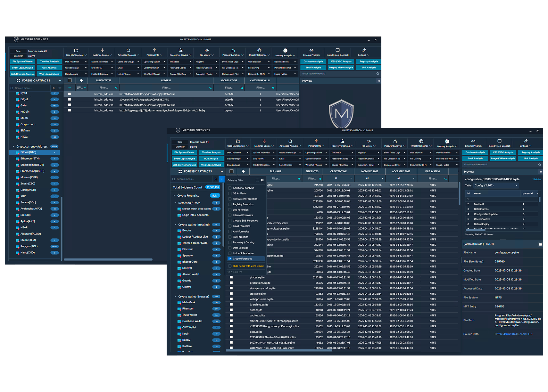Image resolution: width=548 pixels, height=392 pixels.
Task: Open Advanced Analysis in front window
Action: click(290, 143)
